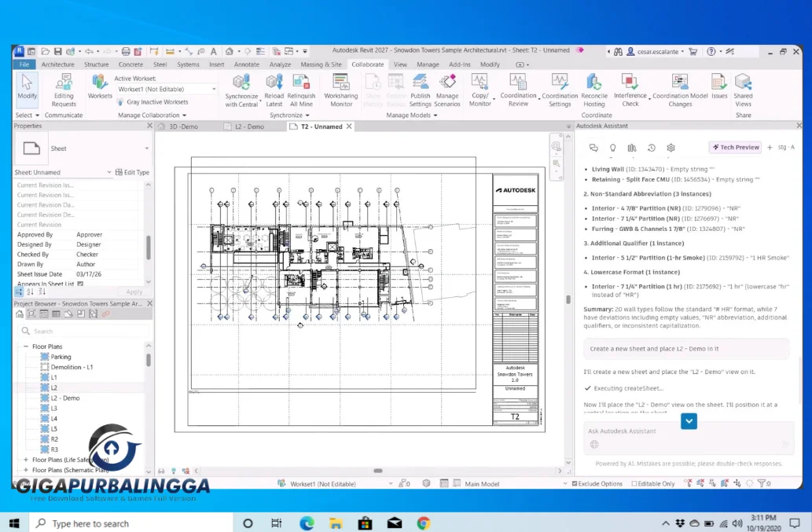Expand the Manage Models panel dropdown
The height and width of the screenshot is (532, 812).
tap(412, 116)
